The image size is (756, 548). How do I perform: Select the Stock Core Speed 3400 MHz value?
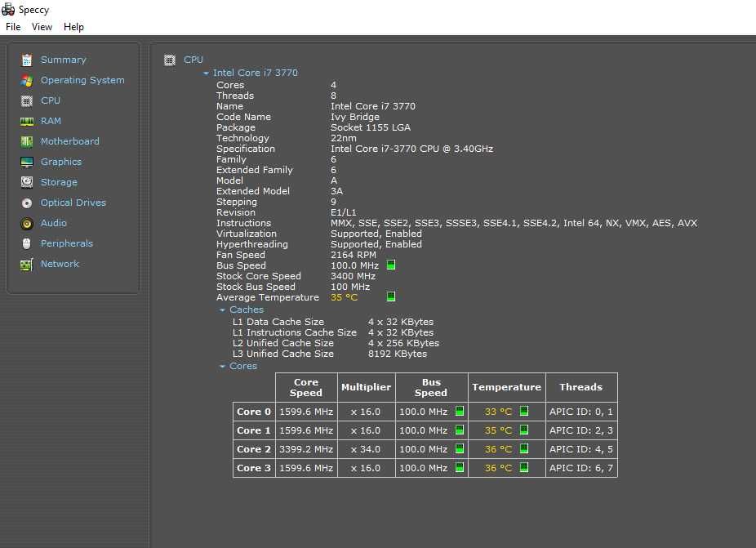(353, 276)
